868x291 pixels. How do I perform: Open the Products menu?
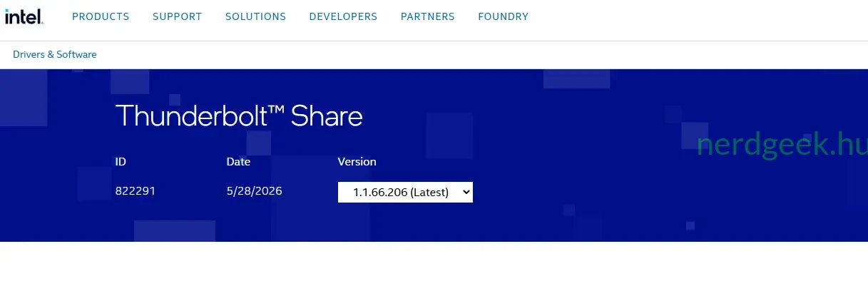pos(101,16)
